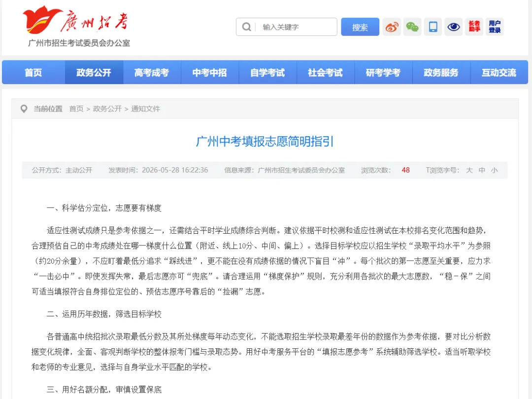Open the 高考成考 navigation tab
This screenshot has height=399, width=532.
click(152, 72)
